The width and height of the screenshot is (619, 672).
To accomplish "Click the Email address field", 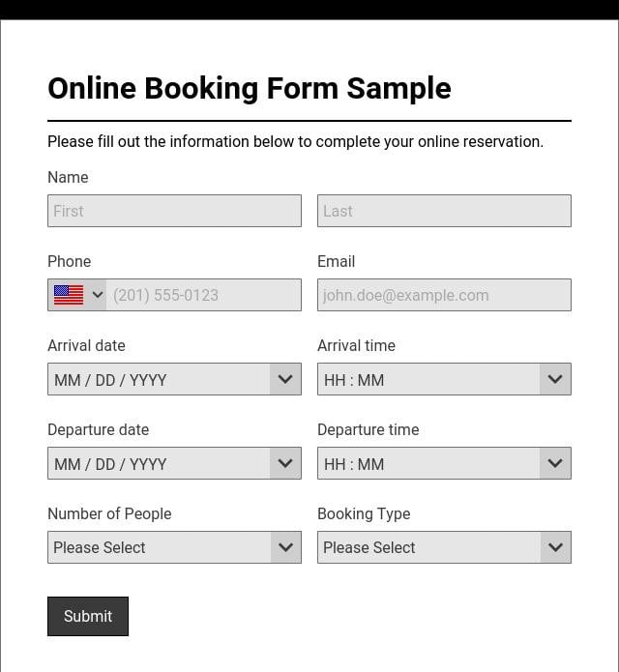I will 444,295.
